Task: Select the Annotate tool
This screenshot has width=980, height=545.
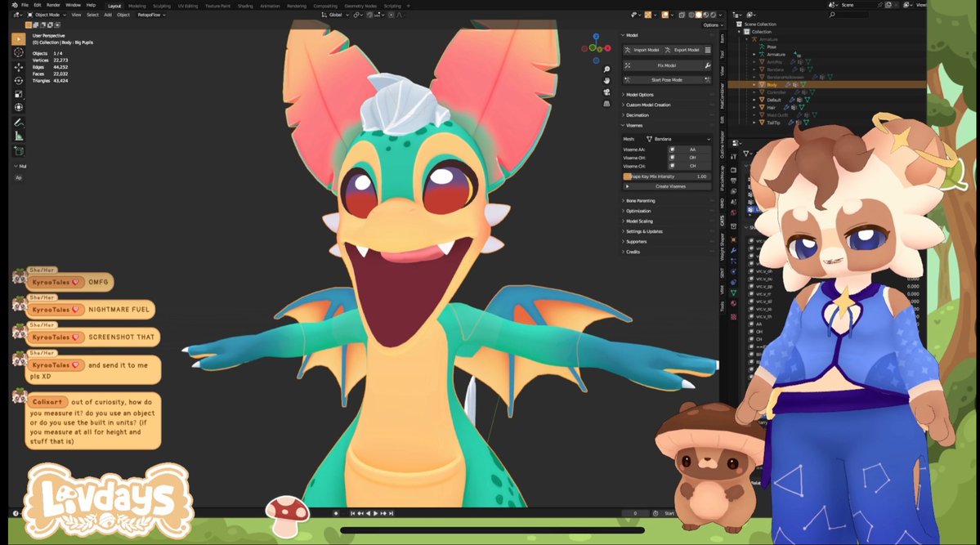Action: click(18, 123)
